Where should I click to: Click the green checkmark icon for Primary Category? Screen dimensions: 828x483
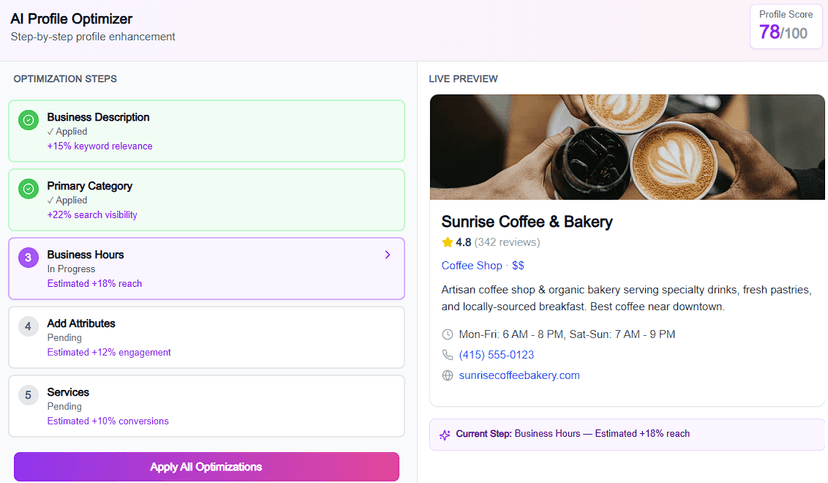click(29, 189)
